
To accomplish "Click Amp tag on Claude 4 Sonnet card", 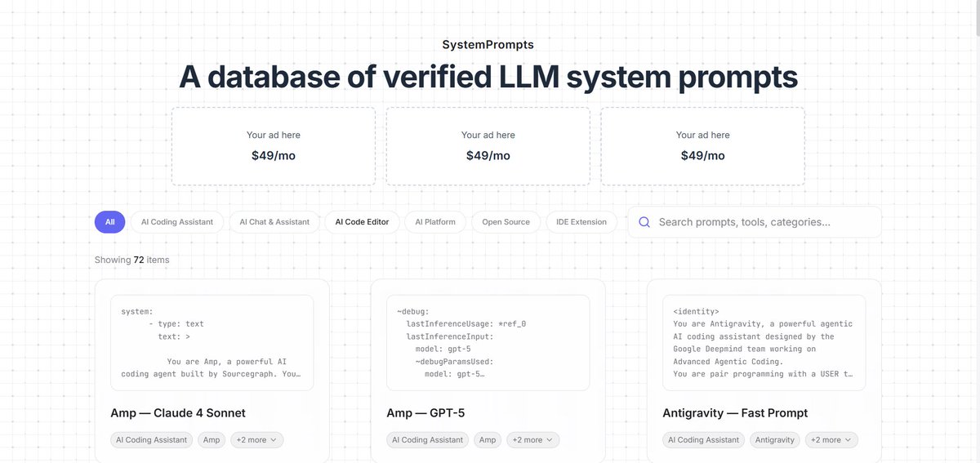I will coord(212,439).
